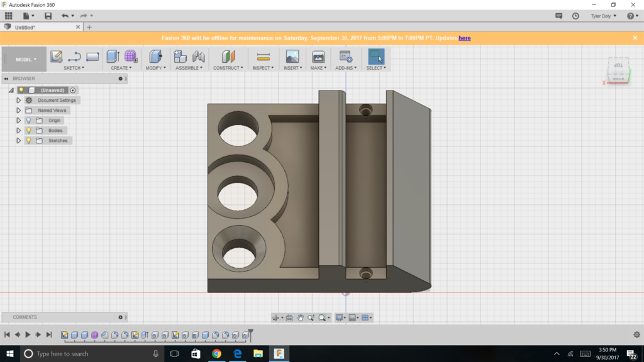
Task: Expand the Named Views folder
Action: (19, 111)
